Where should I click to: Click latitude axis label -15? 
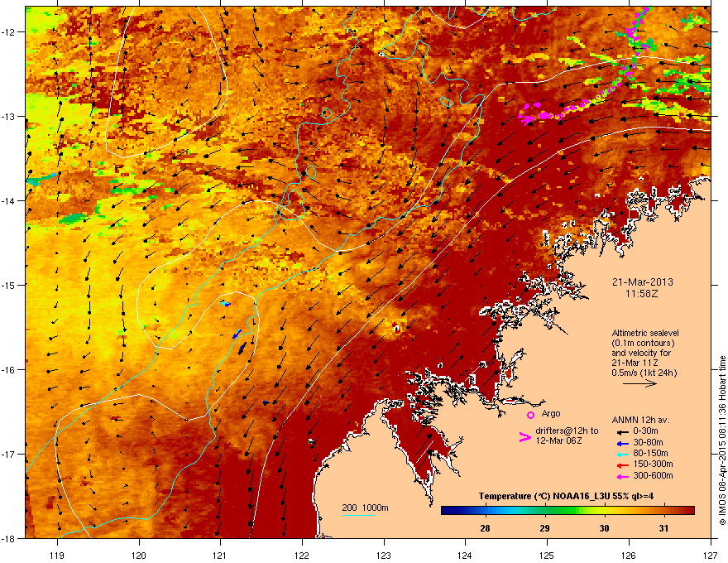9,285
